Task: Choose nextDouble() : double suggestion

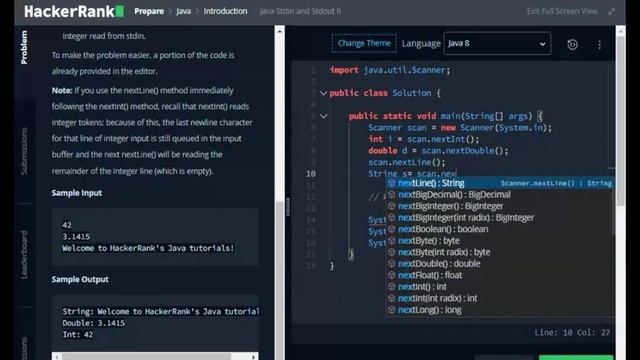Action: 500,264
